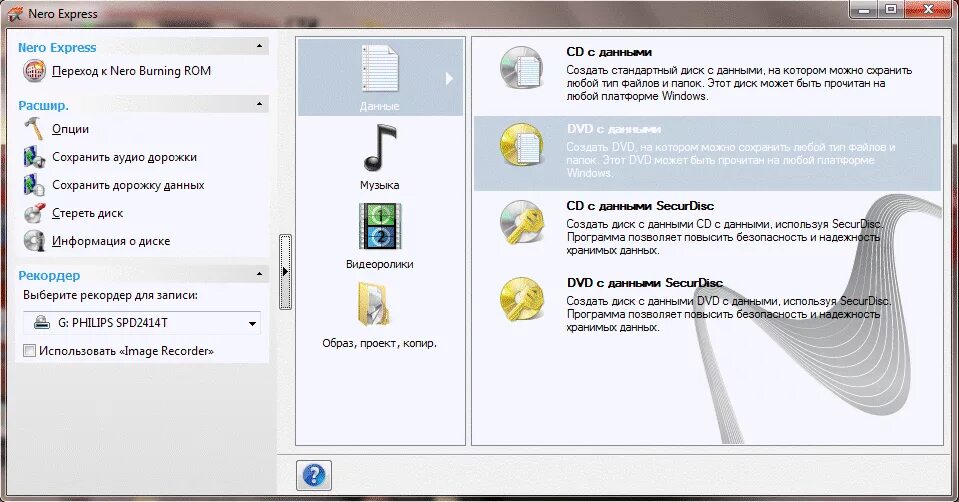Click the DVD с данными gold disc icon
Image resolution: width=959 pixels, height=502 pixels.
522,145
